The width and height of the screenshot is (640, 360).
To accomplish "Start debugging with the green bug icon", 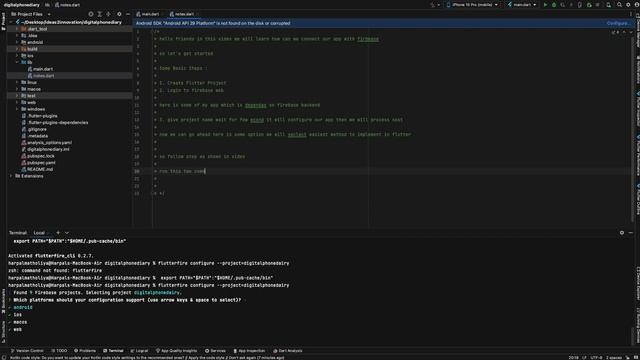I will click(x=554, y=5).
